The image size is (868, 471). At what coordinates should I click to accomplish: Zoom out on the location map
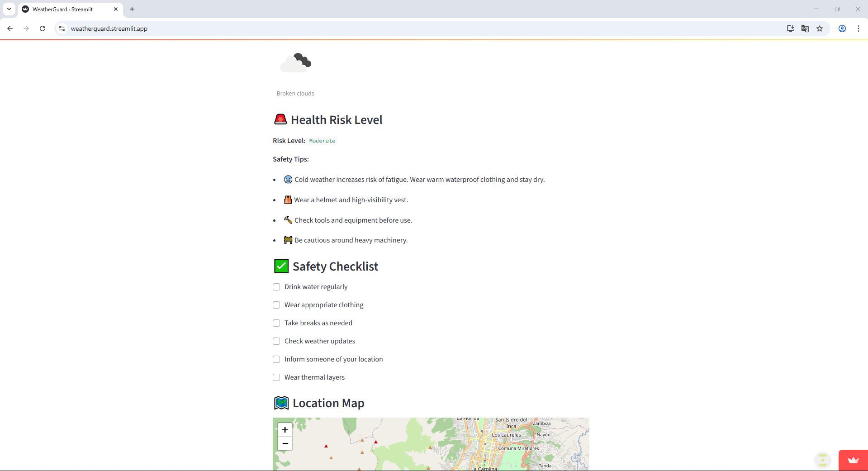tap(285, 443)
